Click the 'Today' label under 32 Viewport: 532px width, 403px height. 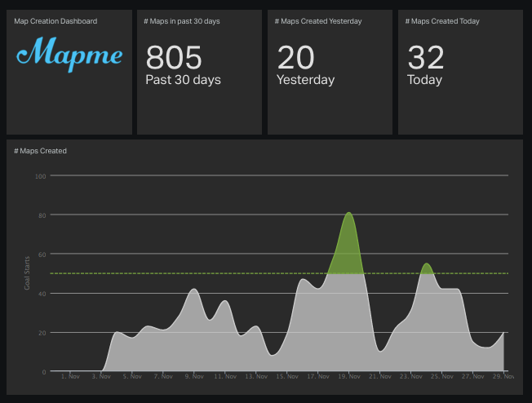(x=424, y=80)
